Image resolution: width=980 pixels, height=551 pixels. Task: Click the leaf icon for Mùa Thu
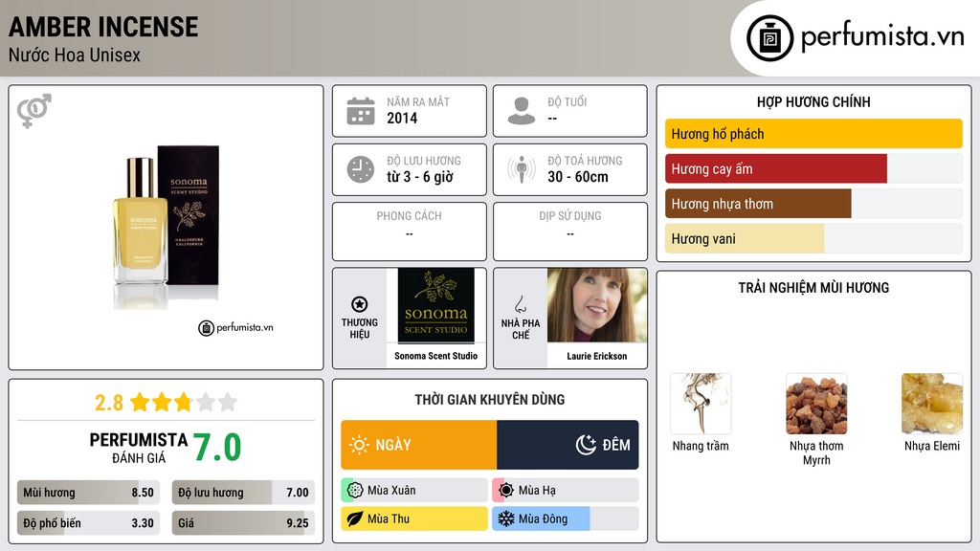click(x=355, y=518)
